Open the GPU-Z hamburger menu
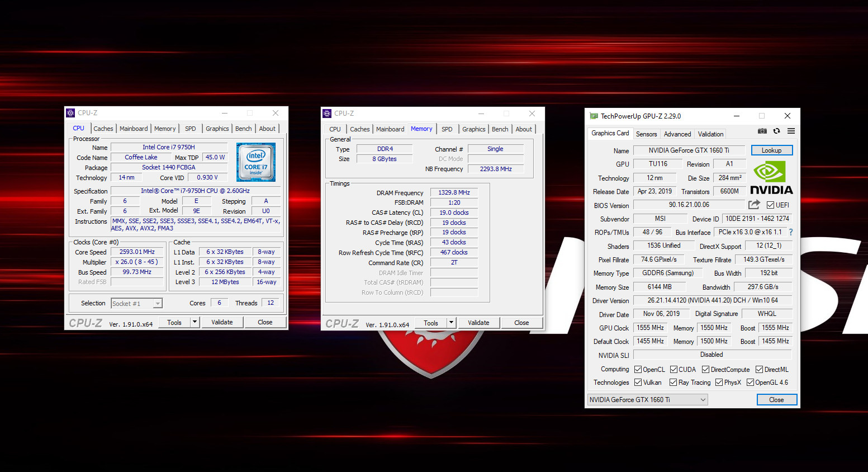868x472 pixels. pos(791,131)
